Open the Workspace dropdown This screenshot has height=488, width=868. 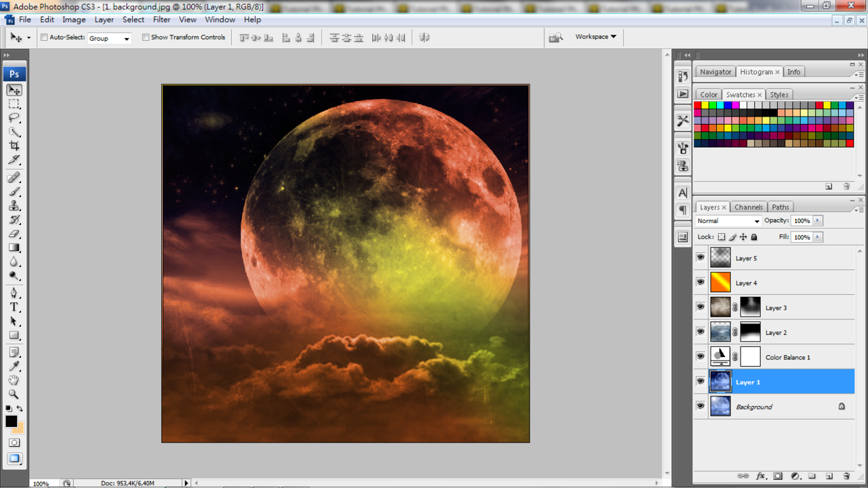coord(595,37)
